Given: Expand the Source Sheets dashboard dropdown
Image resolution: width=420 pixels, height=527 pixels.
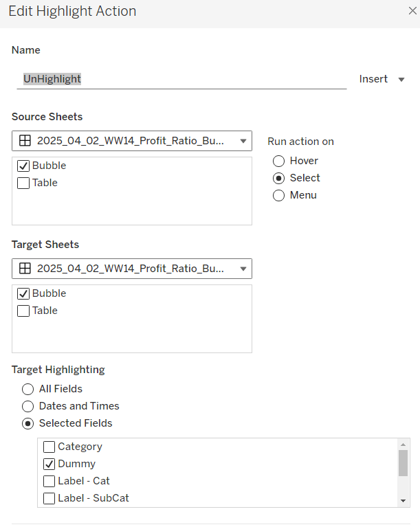Looking at the screenshot, I should click(243, 142).
